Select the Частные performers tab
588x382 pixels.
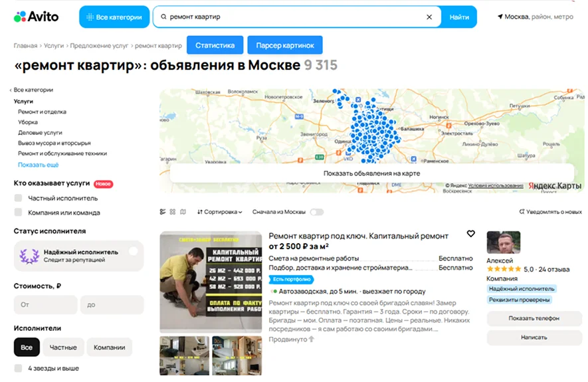[x=63, y=347]
